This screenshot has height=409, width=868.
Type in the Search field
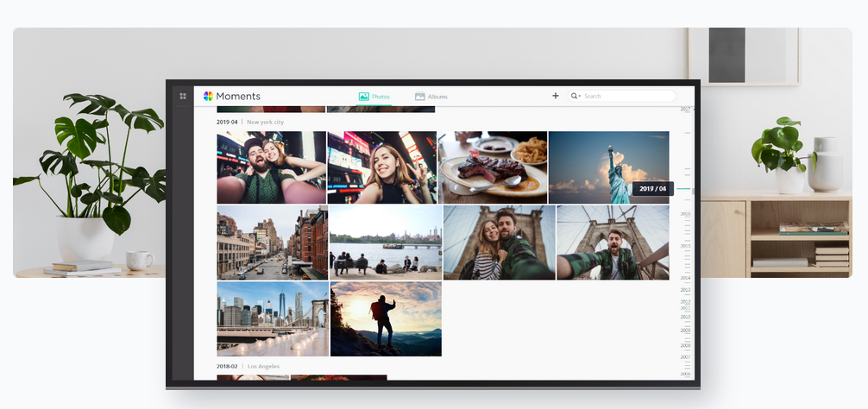627,97
